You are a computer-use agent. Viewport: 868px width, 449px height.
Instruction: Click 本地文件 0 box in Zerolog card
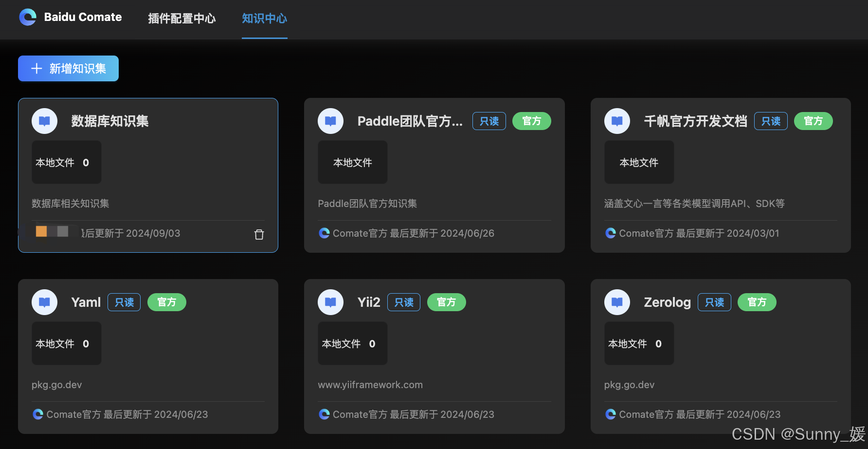pos(639,343)
